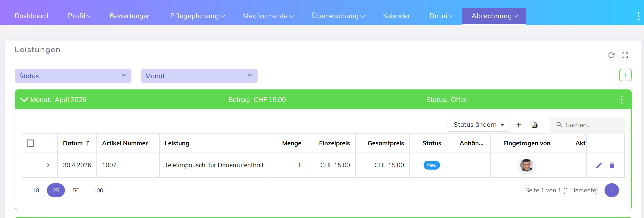Toggle fullscreen view of Leistungen panel

point(625,55)
